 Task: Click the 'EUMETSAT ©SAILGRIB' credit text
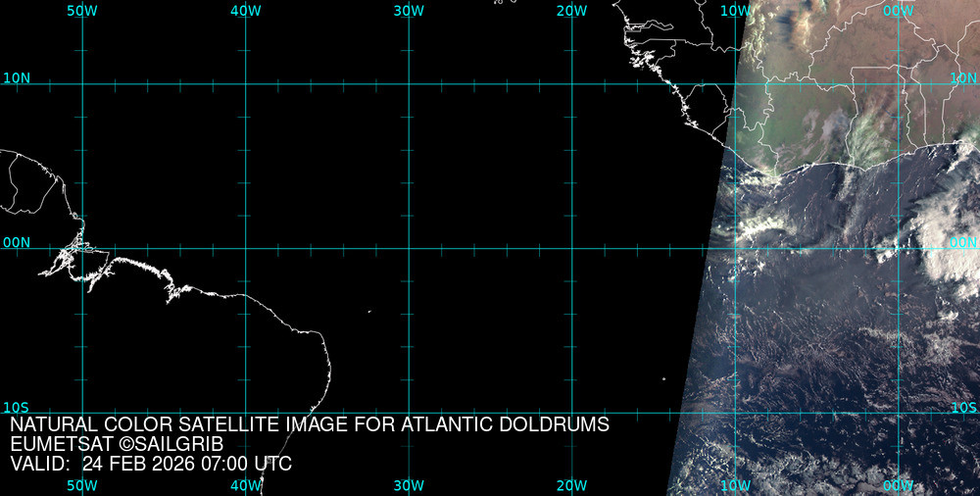tap(117, 445)
